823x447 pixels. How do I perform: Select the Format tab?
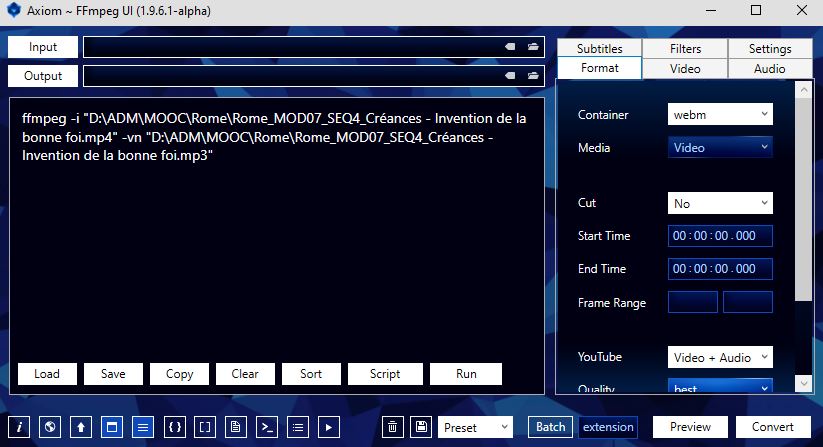(x=599, y=68)
